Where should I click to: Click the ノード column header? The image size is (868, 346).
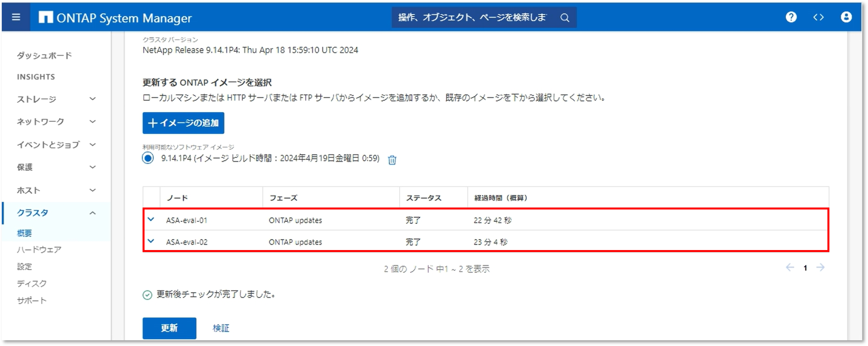coord(178,198)
